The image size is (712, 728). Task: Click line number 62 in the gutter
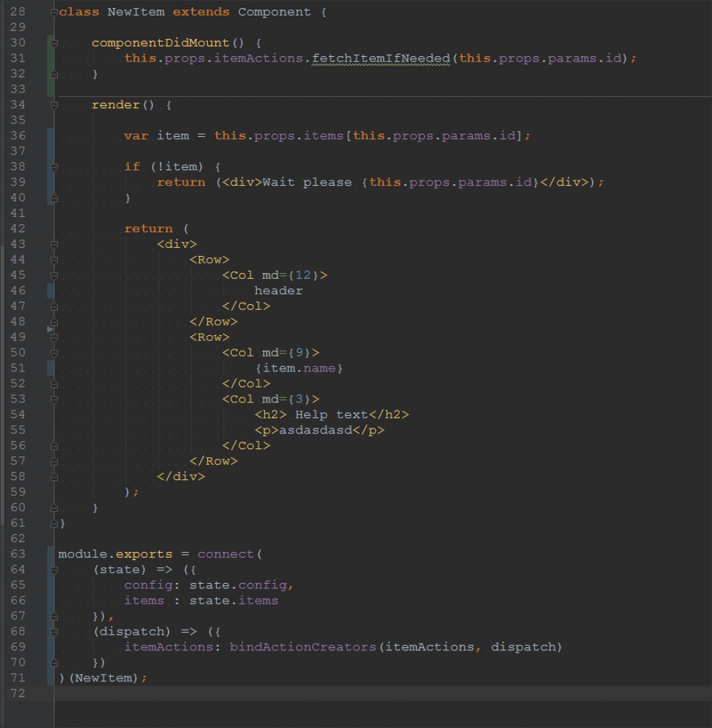[x=18, y=539]
